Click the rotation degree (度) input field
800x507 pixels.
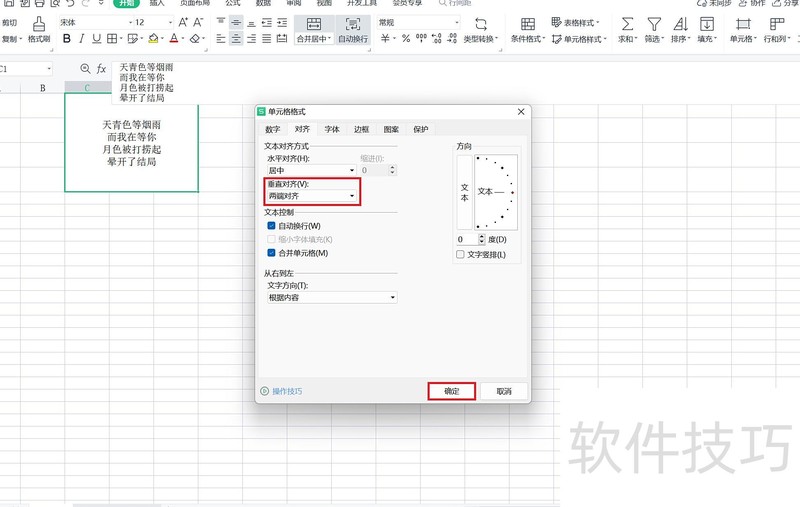coord(466,240)
